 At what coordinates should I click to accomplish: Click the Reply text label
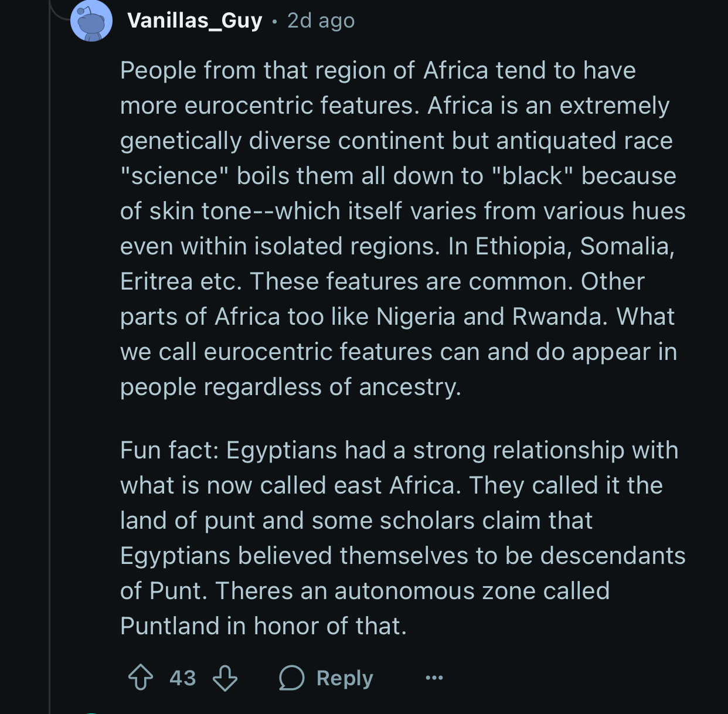pos(345,678)
